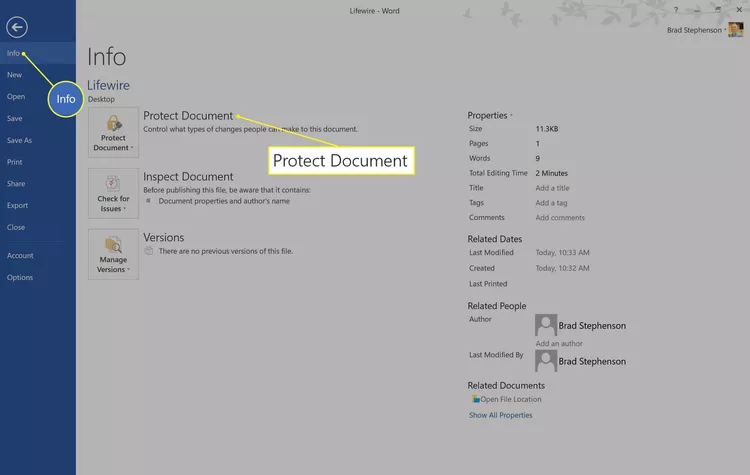Open the Print page from sidebar
Viewport: 750px width, 475px height.
[x=38, y=162]
